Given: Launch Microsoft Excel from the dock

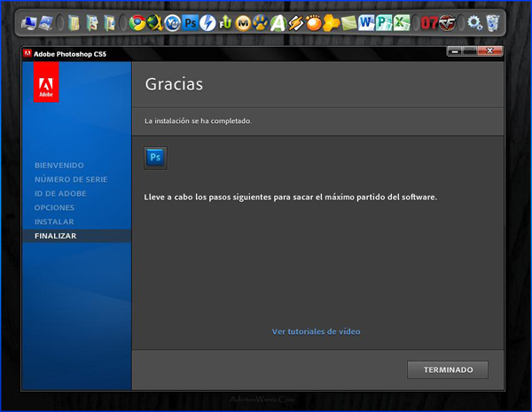Looking at the screenshot, I should click(402, 23).
